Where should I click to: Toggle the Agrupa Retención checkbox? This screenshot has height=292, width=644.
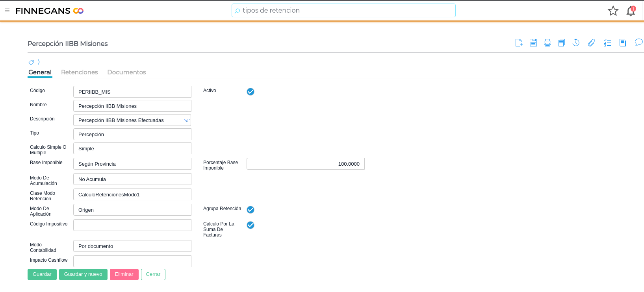click(251, 210)
